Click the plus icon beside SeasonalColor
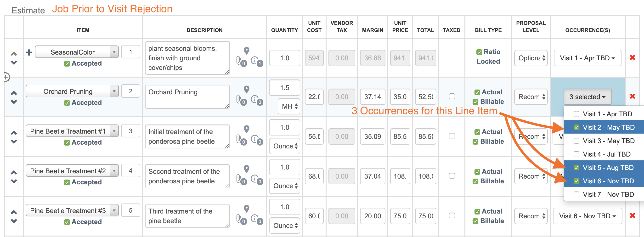The image size is (644, 237). pyautogui.click(x=29, y=52)
